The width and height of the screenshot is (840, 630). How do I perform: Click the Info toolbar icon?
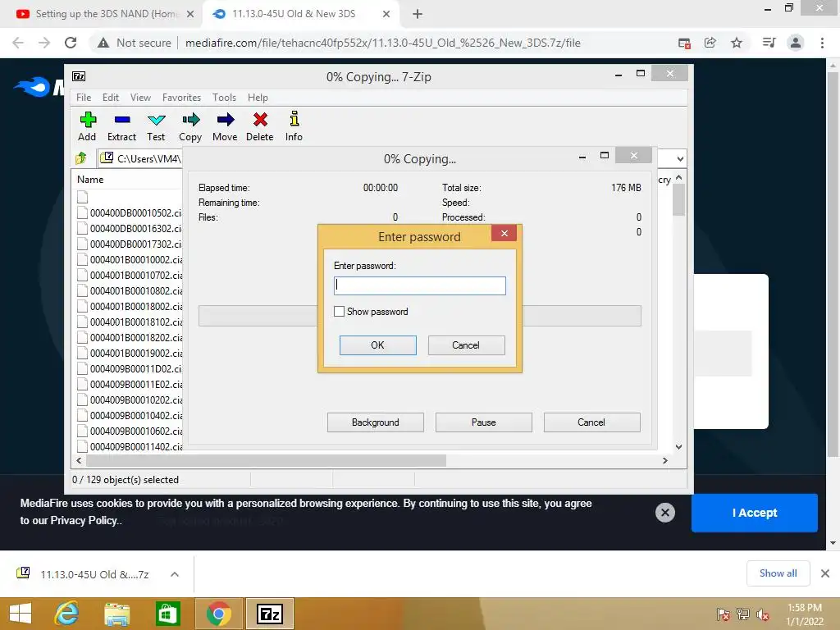pos(294,119)
